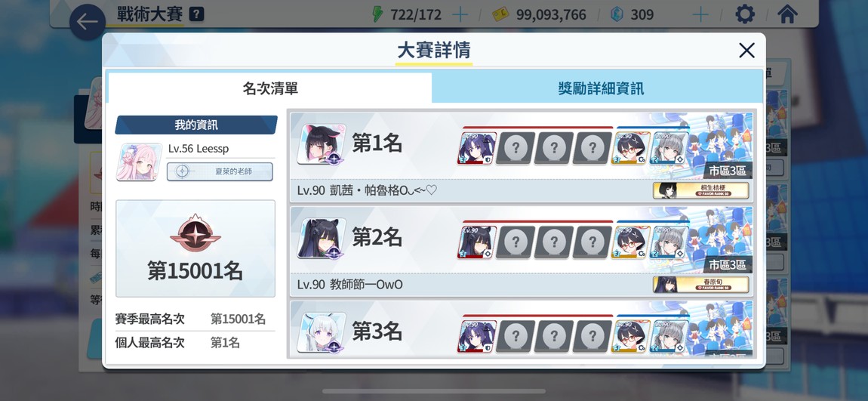Open the third-place player's portrait

321,332
